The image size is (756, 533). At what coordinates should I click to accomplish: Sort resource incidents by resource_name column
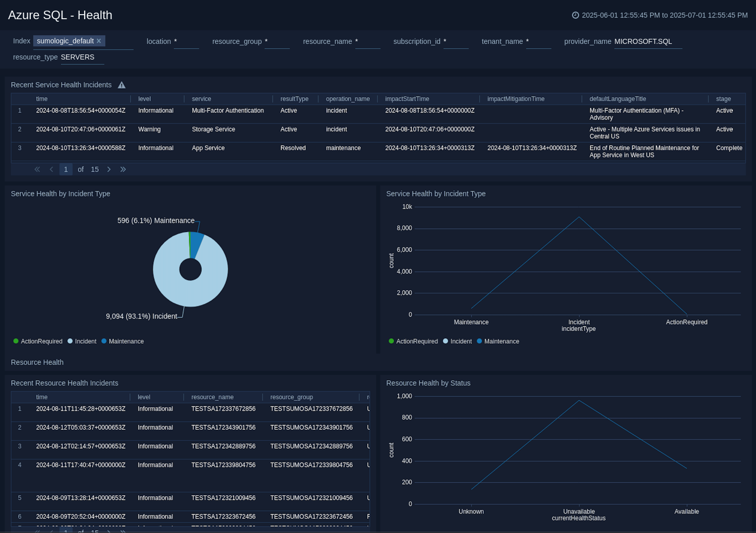(212, 397)
